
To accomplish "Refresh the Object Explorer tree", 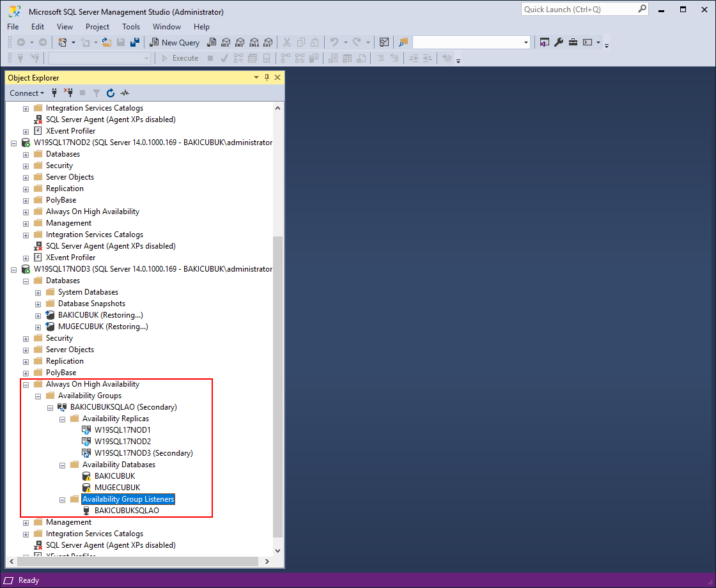I will (111, 93).
